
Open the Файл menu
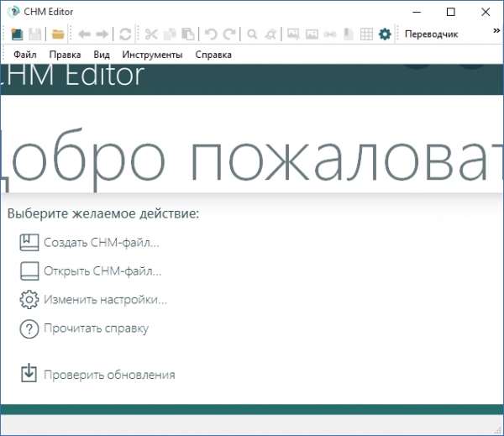pos(24,55)
